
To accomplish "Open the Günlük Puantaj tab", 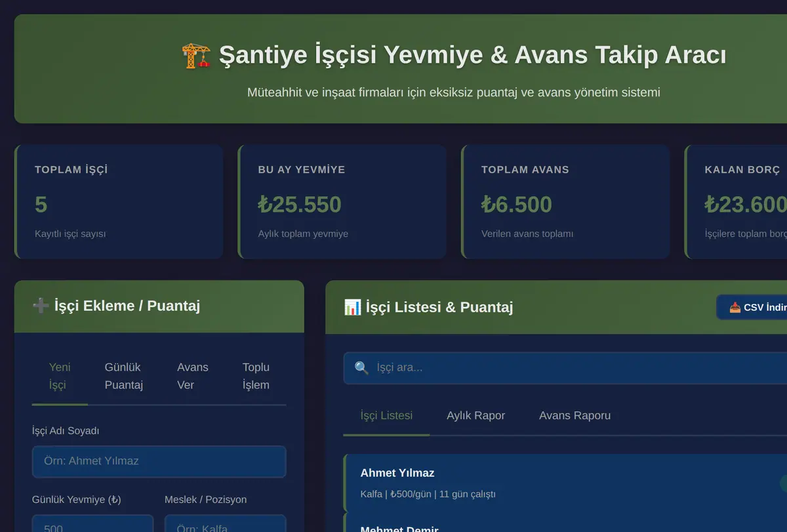I will click(x=124, y=376).
